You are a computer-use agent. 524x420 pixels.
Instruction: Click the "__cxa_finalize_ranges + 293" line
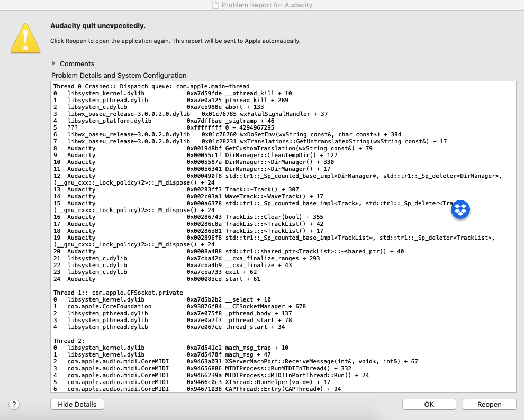(x=186, y=259)
